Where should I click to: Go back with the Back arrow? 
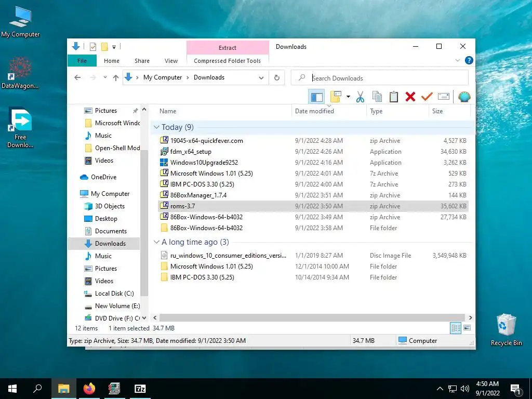pyautogui.click(x=77, y=78)
